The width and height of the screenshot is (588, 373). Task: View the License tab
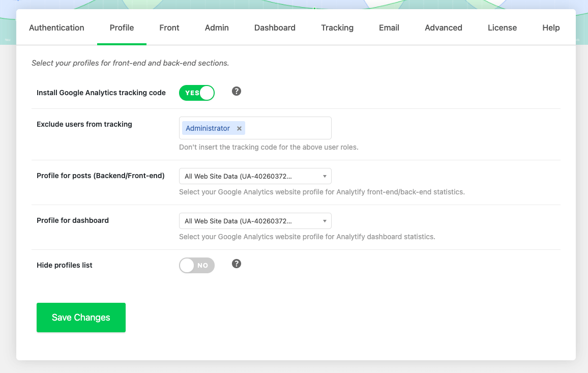(x=502, y=28)
